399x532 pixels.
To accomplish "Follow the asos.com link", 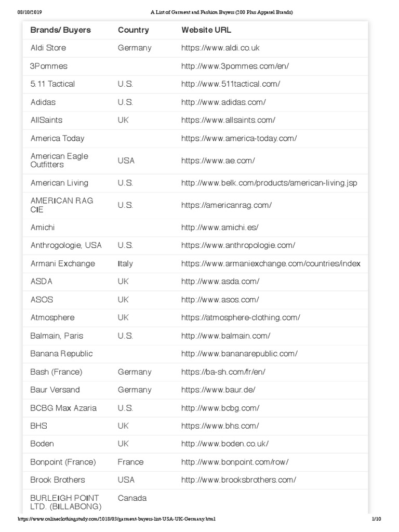I will 220,300.
